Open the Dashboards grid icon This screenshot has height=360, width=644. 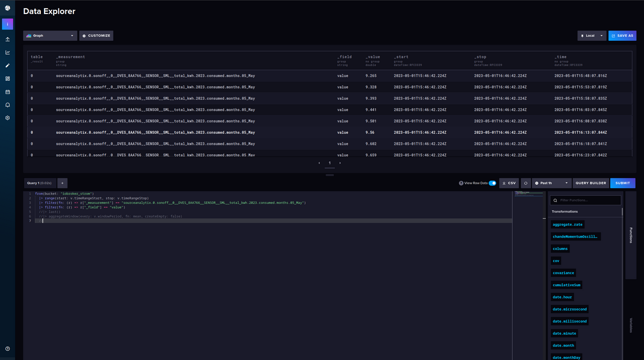pyautogui.click(x=8, y=78)
